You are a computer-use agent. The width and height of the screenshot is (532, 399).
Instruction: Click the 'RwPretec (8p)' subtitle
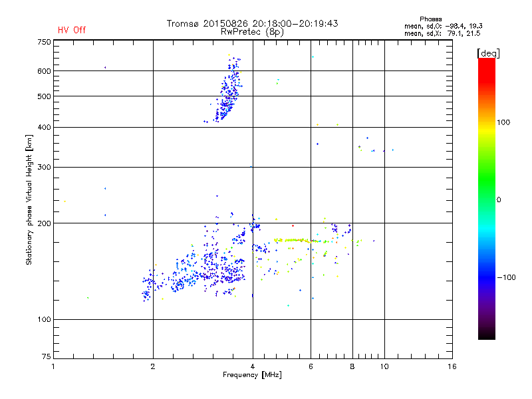(252, 32)
